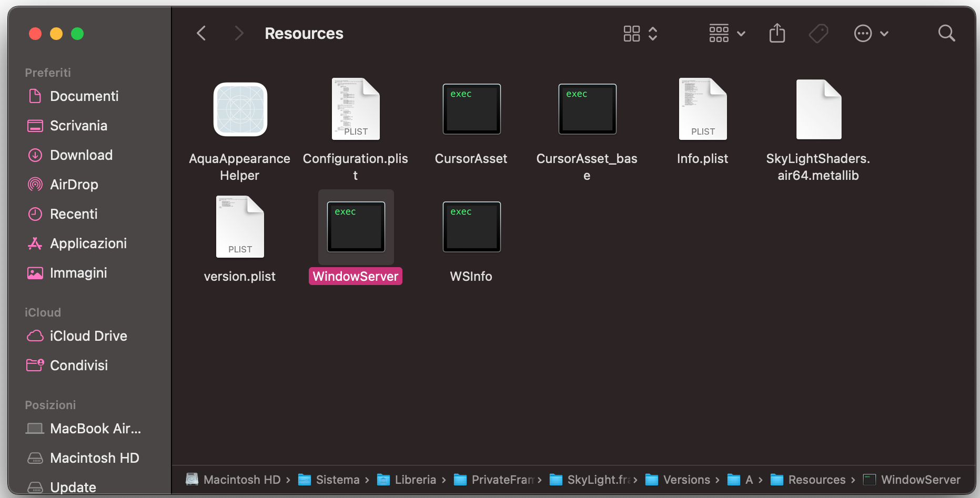Open Search with the magnifier icon
Screen dimensions: 980x498
(x=946, y=33)
